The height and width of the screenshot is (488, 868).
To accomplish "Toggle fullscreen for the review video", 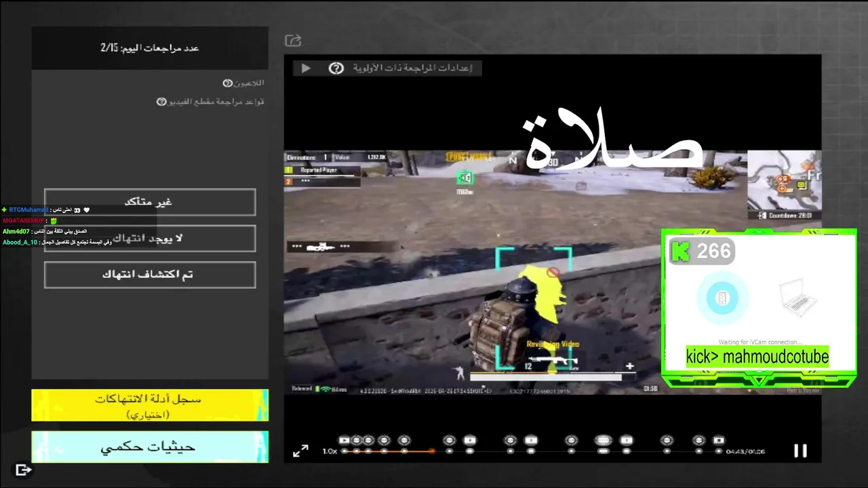I will (x=300, y=451).
